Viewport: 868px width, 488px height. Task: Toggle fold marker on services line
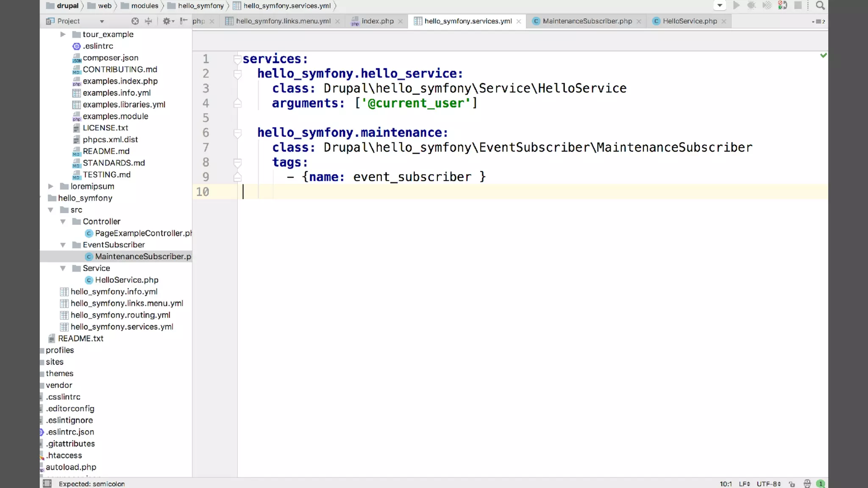pyautogui.click(x=237, y=59)
